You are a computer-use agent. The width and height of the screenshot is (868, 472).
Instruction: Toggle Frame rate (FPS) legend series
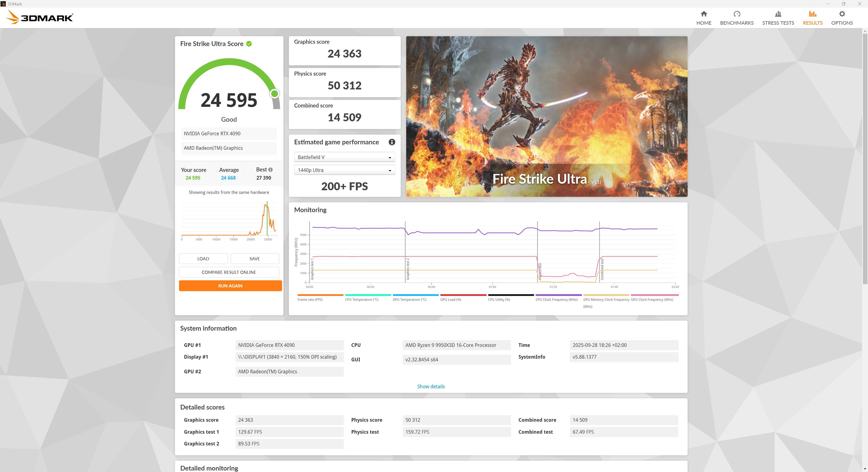[x=310, y=299]
